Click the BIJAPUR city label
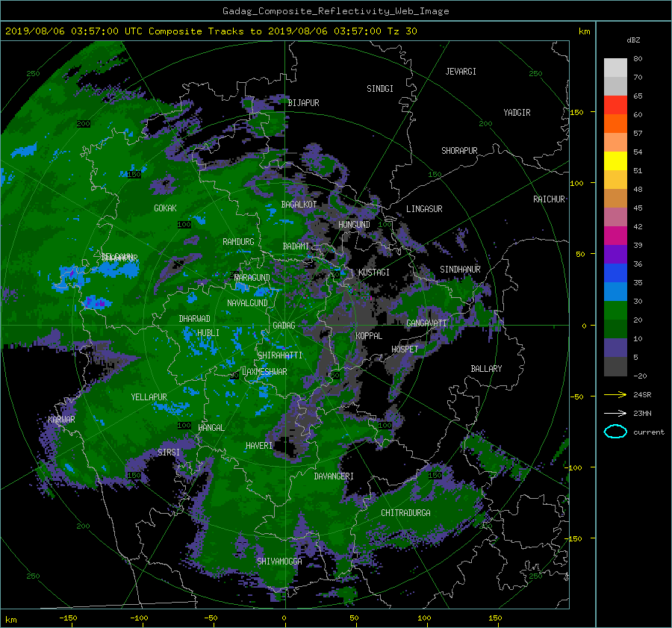 303,103
